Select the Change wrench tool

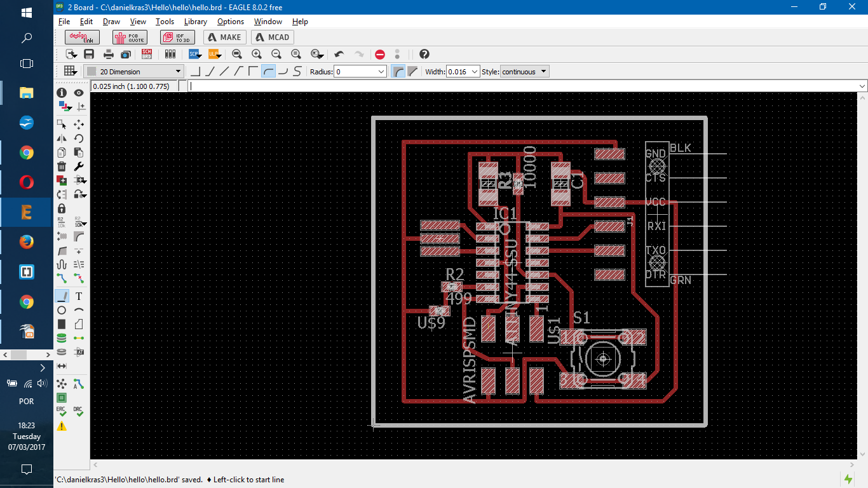(x=79, y=166)
